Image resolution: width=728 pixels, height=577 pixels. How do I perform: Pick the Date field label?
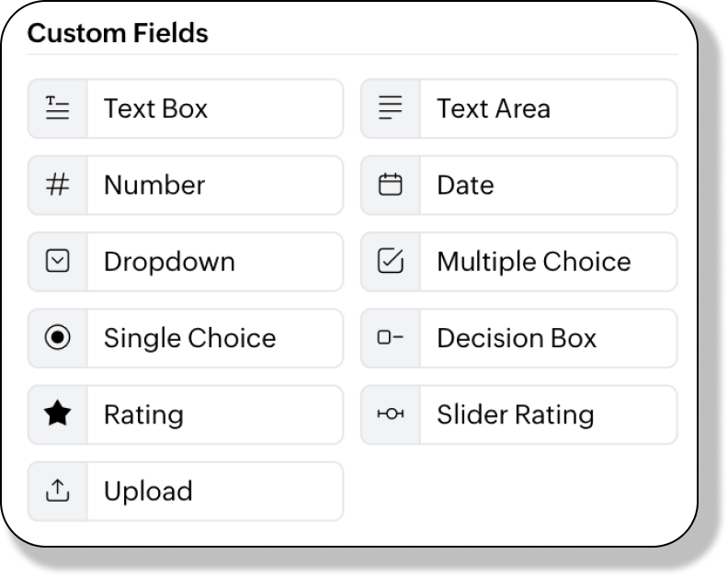click(x=466, y=186)
